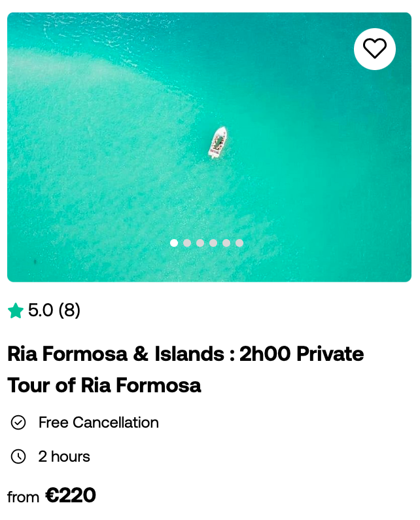Click the Free Cancellation checkmark icon
The height and width of the screenshot is (520, 420).
point(18,422)
